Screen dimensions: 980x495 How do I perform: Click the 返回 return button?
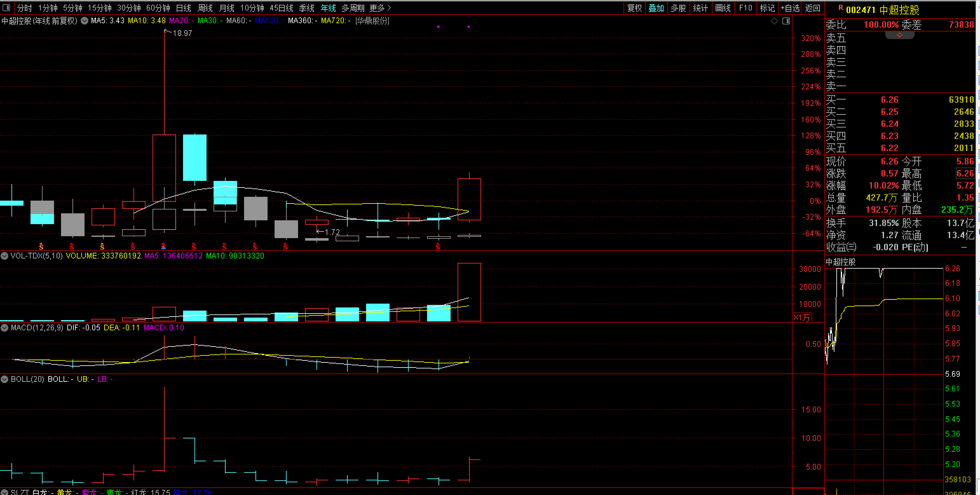[x=812, y=8]
